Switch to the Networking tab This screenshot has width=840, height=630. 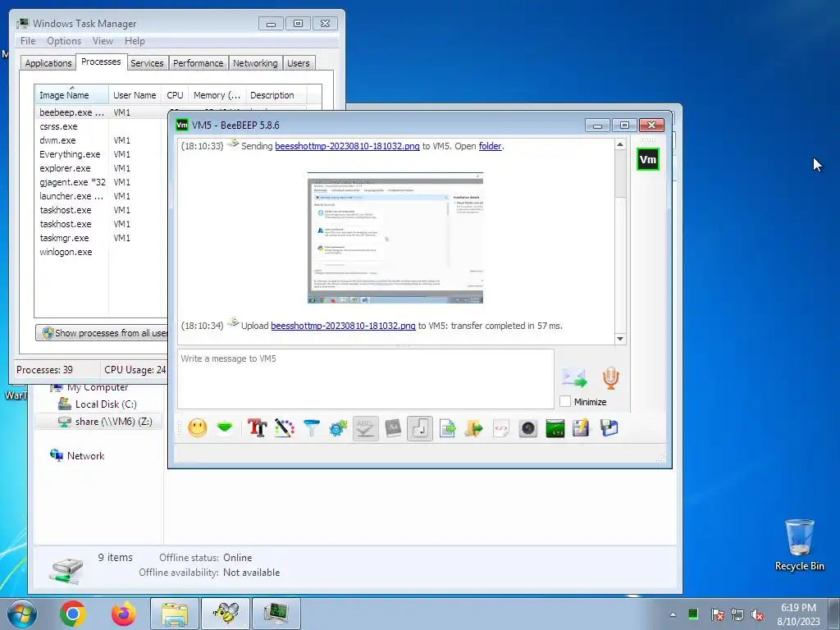tap(255, 63)
